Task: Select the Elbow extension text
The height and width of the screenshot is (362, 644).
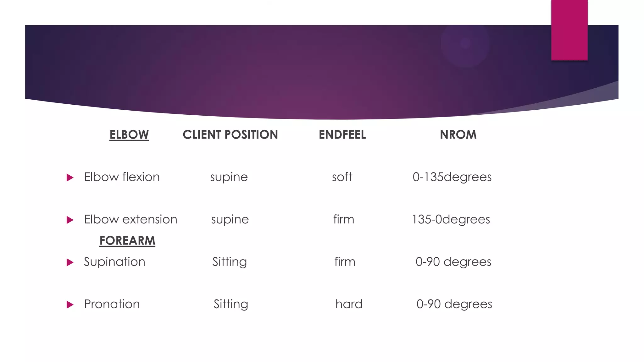Action: click(130, 219)
